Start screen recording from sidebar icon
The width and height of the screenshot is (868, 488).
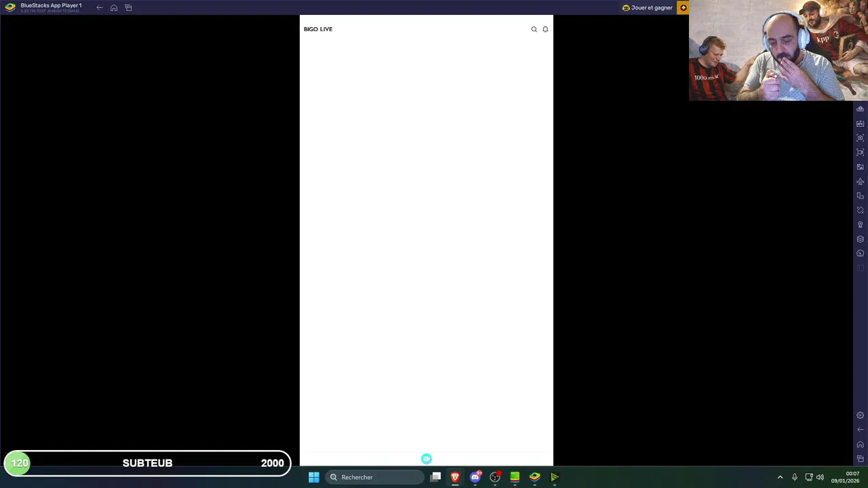(860, 152)
